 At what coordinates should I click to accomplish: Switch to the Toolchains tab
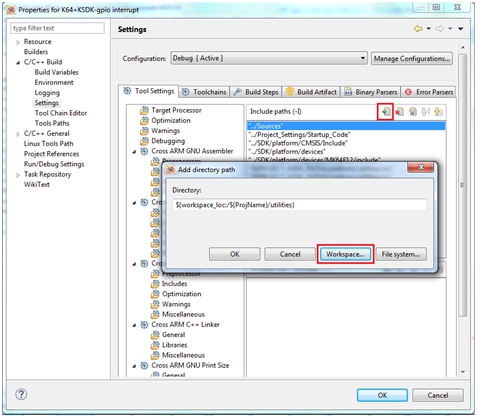(x=204, y=92)
